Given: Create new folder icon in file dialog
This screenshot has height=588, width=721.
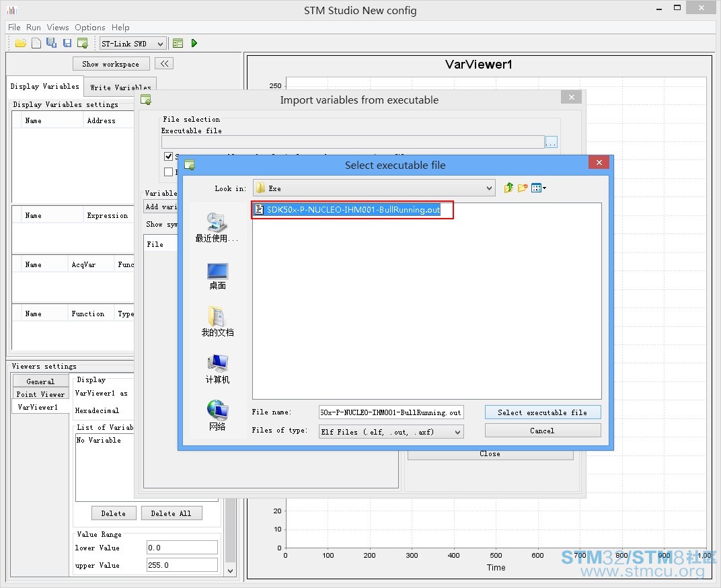Looking at the screenshot, I should click(x=523, y=188).
